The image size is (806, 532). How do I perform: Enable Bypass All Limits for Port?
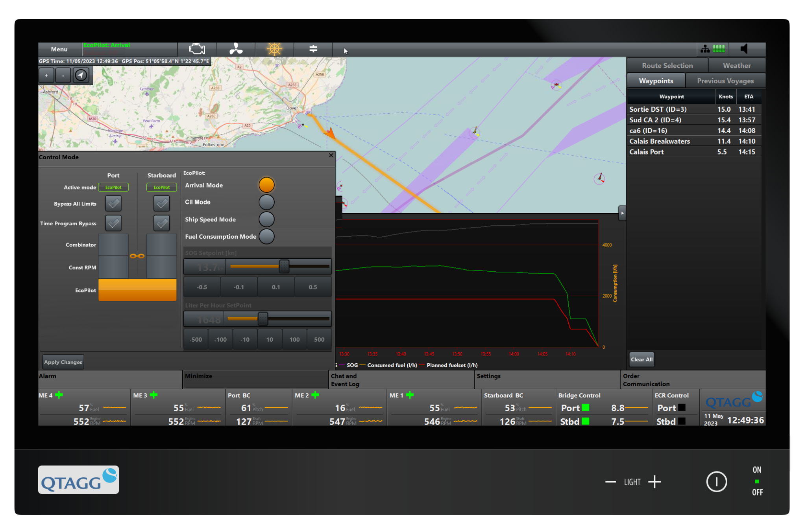click(113, 203)
